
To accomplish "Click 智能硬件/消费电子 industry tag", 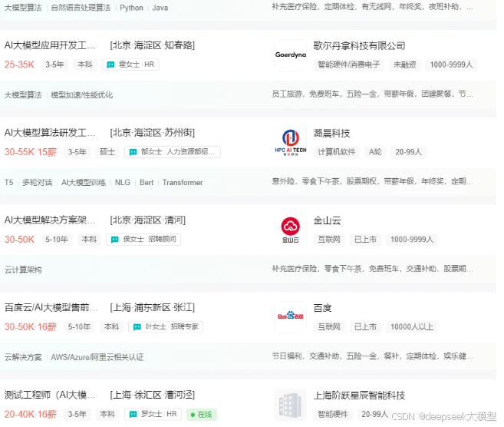I will tap(349, 65).
